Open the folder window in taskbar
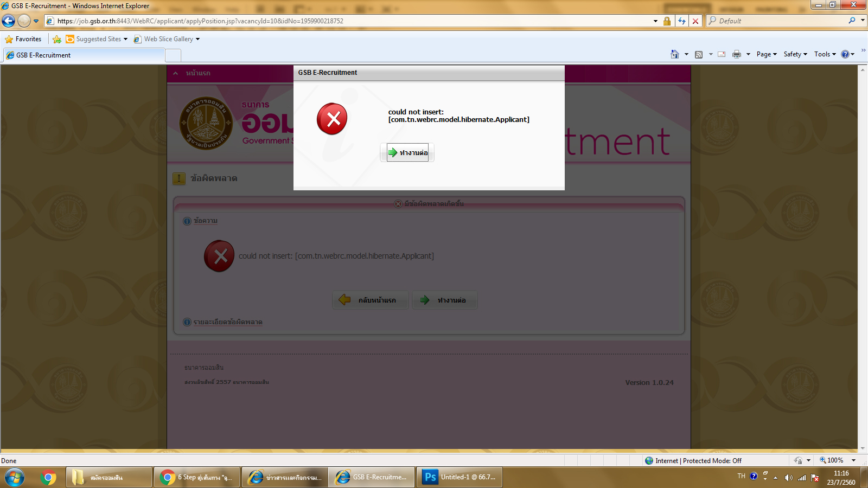 [x=109, y=477]
